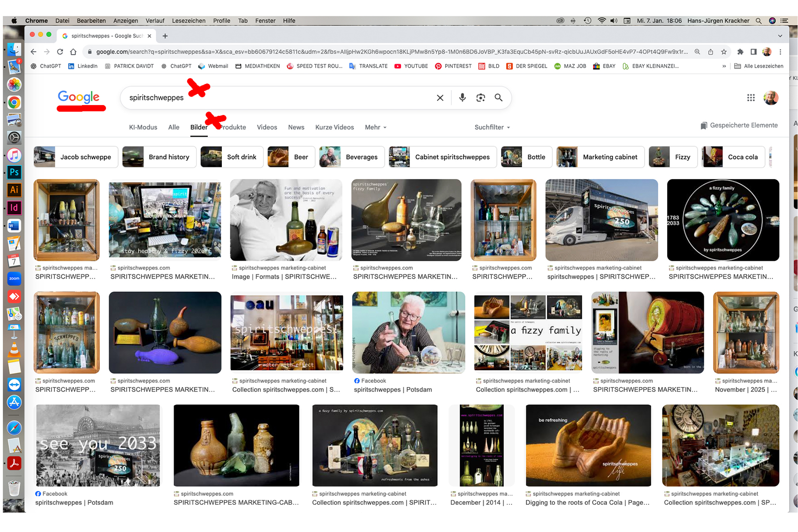Screen dimensions: 798x532
Task: Open the Suchfilter dropdown
Action: click(x=492, y=127)
